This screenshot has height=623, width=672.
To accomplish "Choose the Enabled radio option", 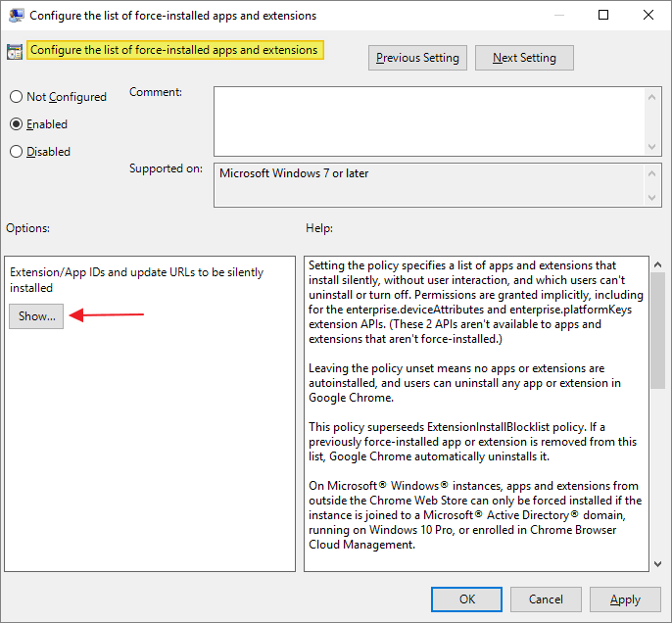I will click(x=16, y=124).
